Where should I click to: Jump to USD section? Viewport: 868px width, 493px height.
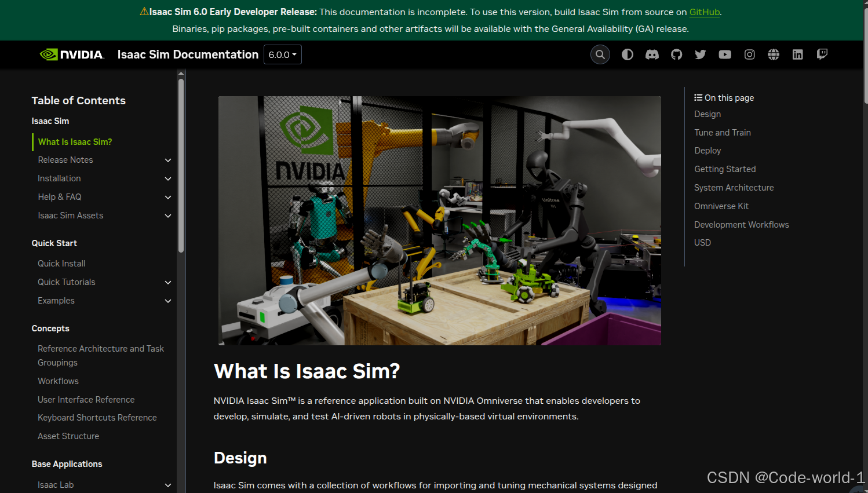702,243
